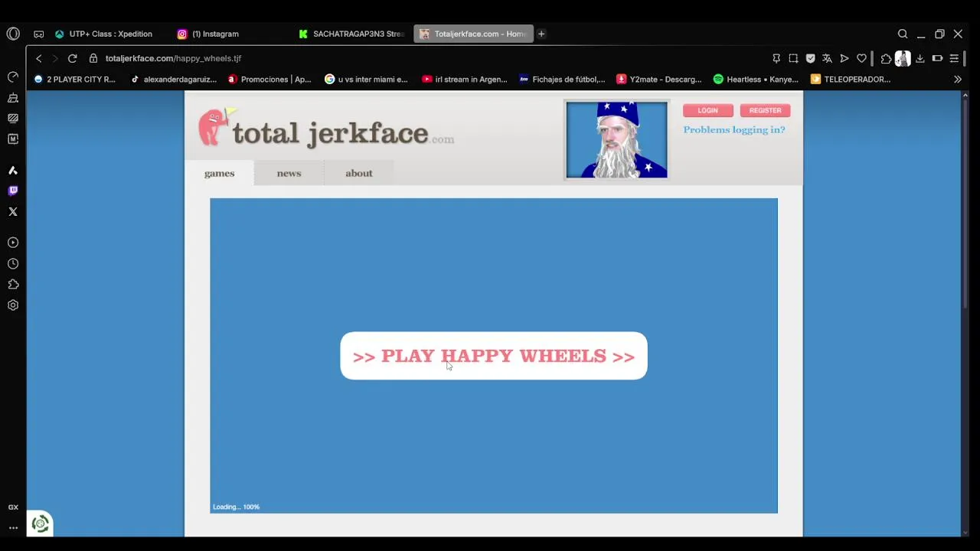This screenshot has height=551, width=980.
Task: Open the Problems logging in link
Action: click(x=733, y=129)
